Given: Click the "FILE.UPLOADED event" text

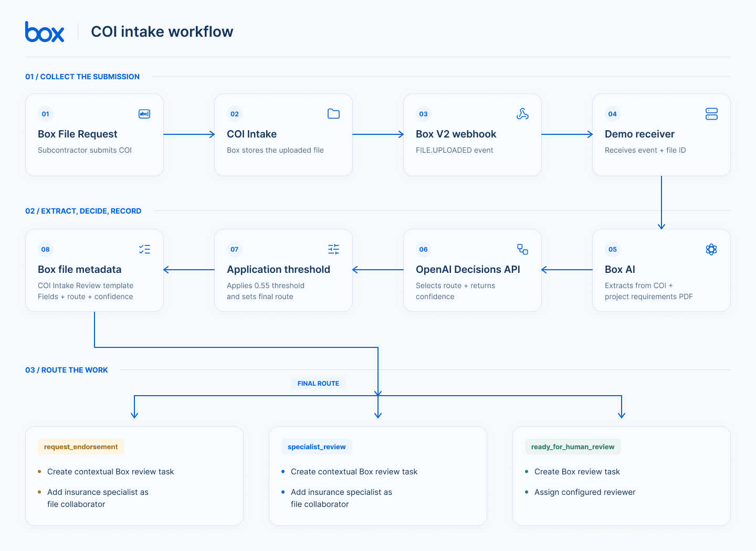Looking at the screenshot, I should pos(455,150).
